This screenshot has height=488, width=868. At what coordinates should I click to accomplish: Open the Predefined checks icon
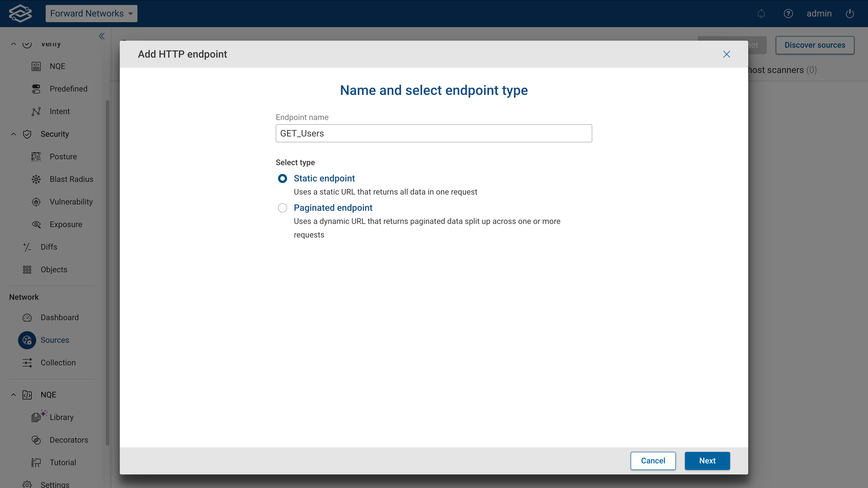point(36,89)
